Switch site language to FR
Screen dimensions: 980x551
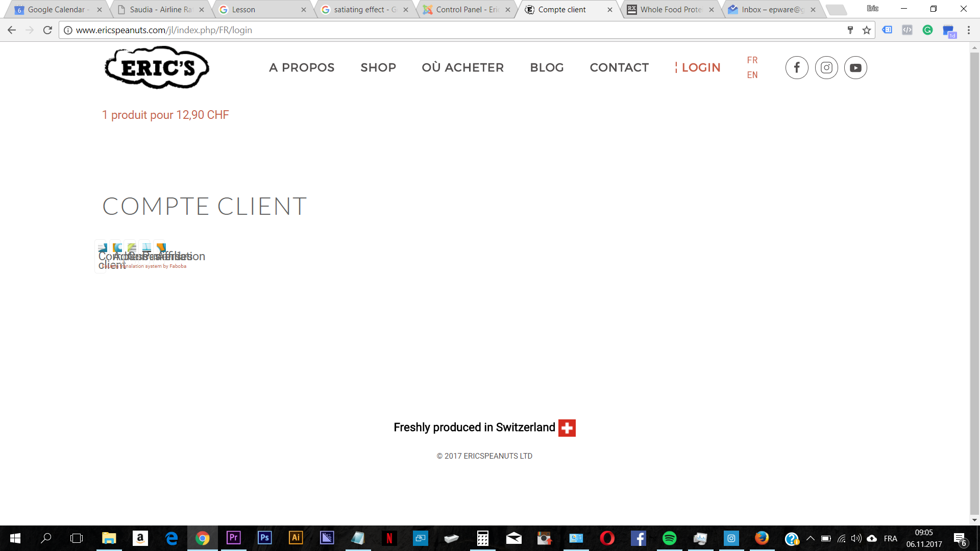752,60
